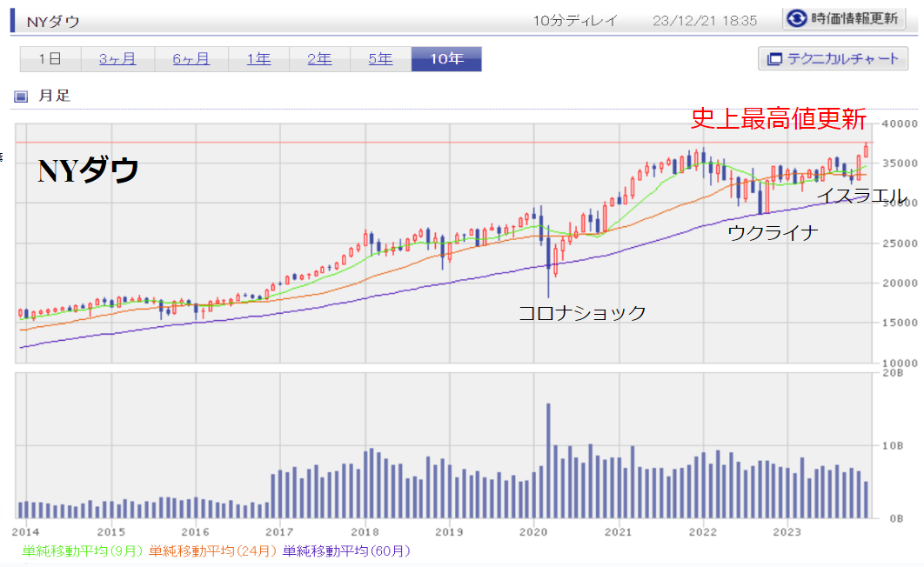Image resolution: width=924 pixels, height=567 pixels.
Task: Click the 単純移動平均(9月) legend
Action: pyautogui.click(x=82, y=551)
